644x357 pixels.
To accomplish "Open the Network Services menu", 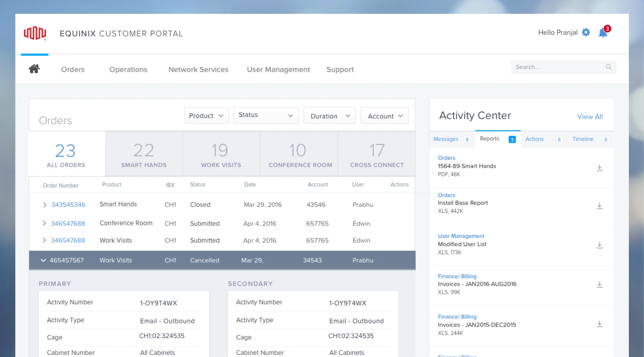I will click(x=198, y=69).
